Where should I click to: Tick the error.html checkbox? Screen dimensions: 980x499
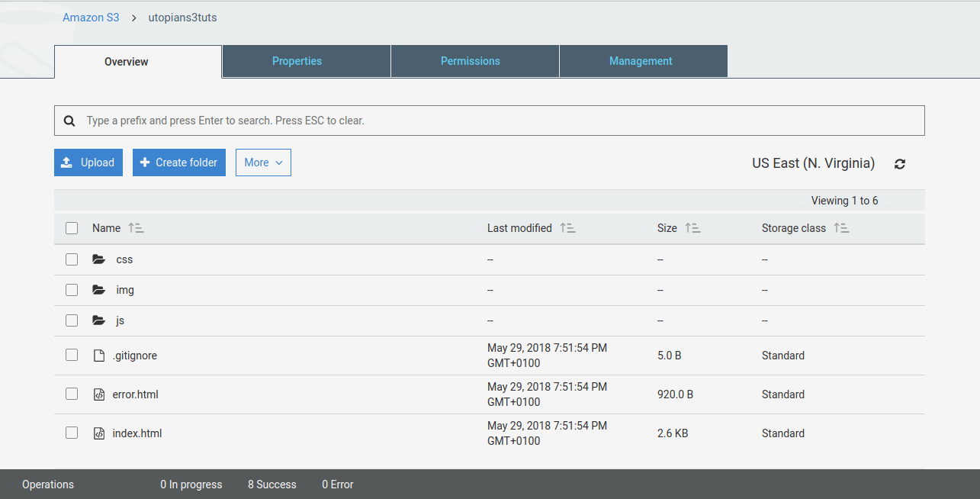point(72,394)
